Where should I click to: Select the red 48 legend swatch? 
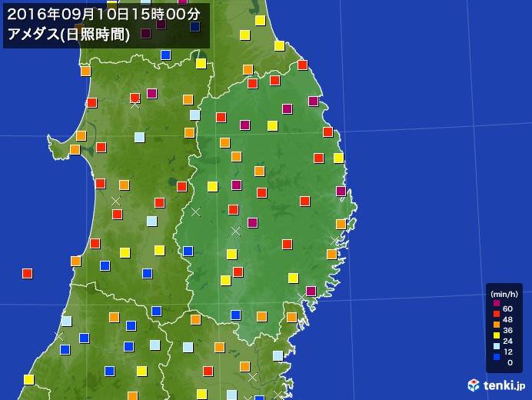(497, 314)
